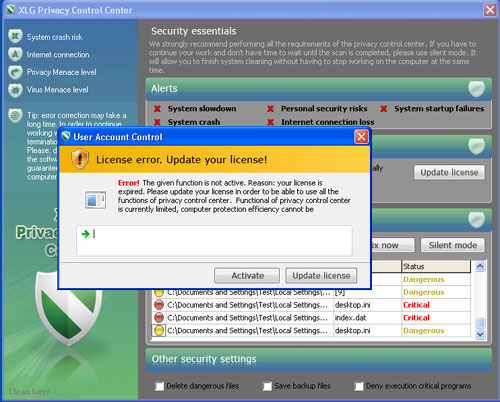Click the red X beside Internet connection loss
This screenshot has width=500, height=402.
tap(271, 122)
